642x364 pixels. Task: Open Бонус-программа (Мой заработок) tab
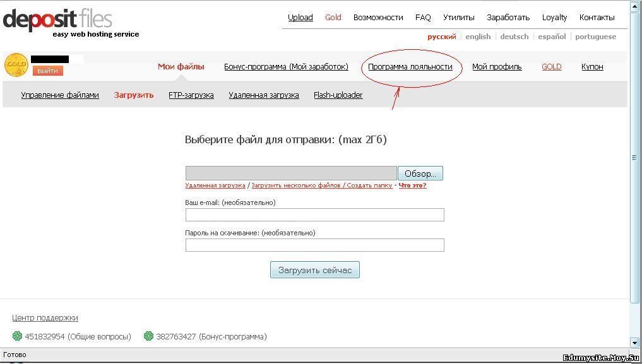(286, 67)
